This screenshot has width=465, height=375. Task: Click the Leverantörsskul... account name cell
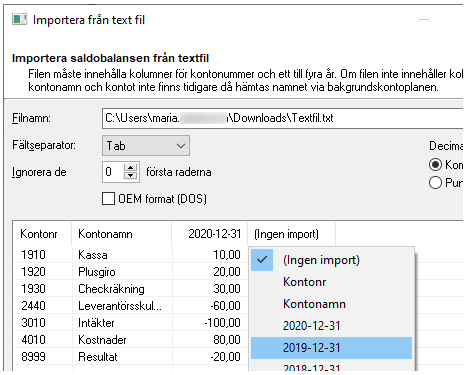(122, 306)
